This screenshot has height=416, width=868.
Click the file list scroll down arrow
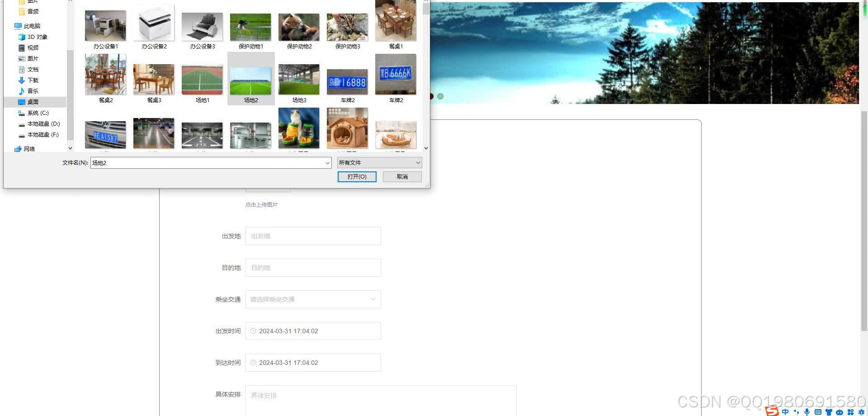click(426, 148)
